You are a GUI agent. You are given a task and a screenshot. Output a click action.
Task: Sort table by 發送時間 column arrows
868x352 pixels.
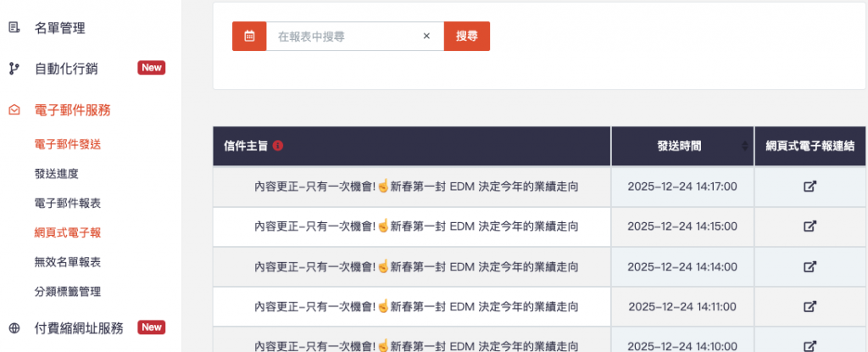pyautogui.click(x=744, y=146)
